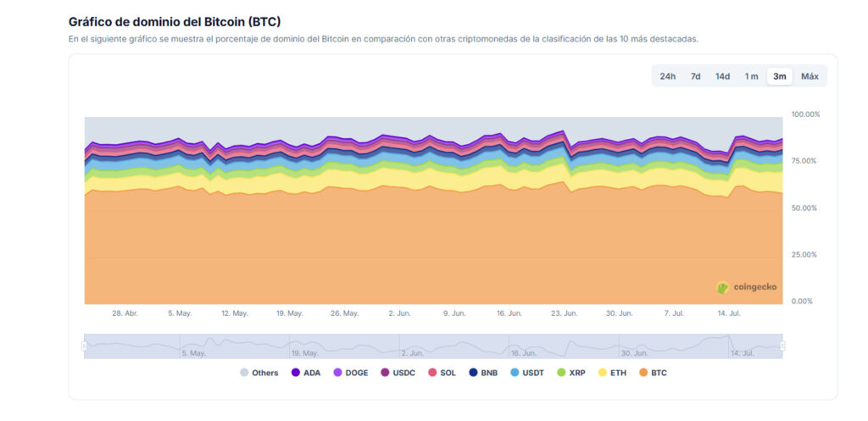This screenshot has height=421, width=868.
Task: Select the 1 m range button
Action: point(751,76)
